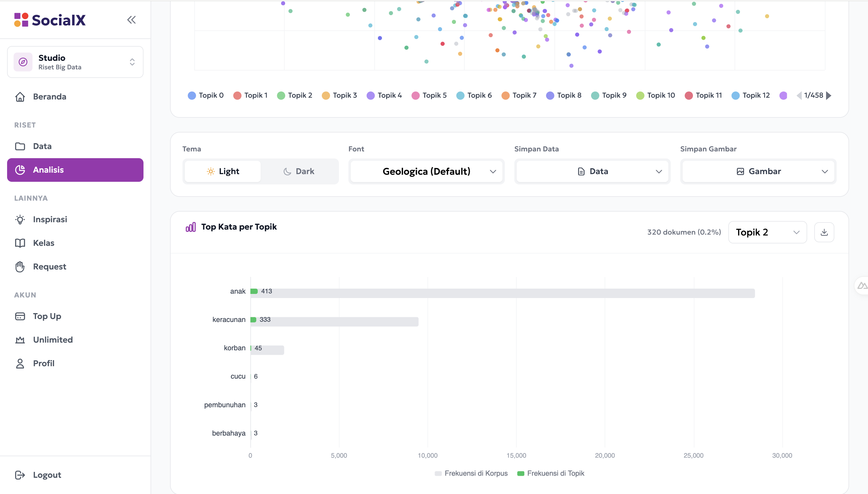Image resolution: width=868 pixels, height=494 pixels.
Task: Click the Unlimited crown icon
Action: pos(20,340)
